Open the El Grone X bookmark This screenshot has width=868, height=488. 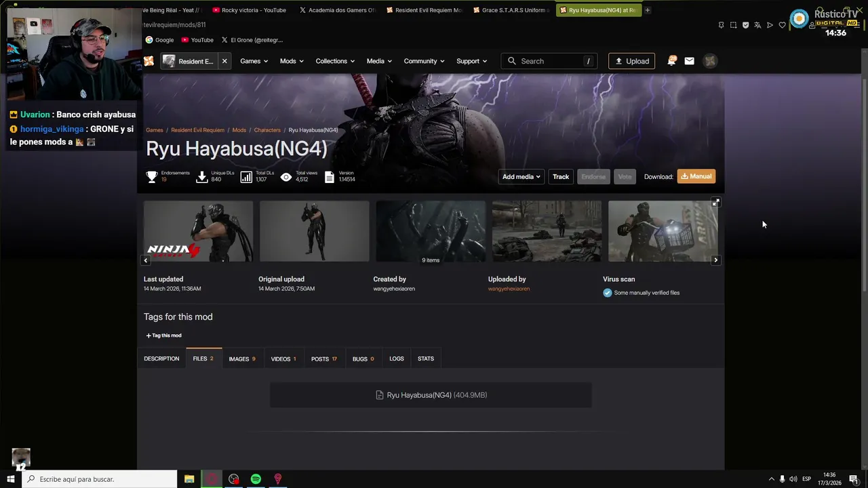[x=252, y=40]
